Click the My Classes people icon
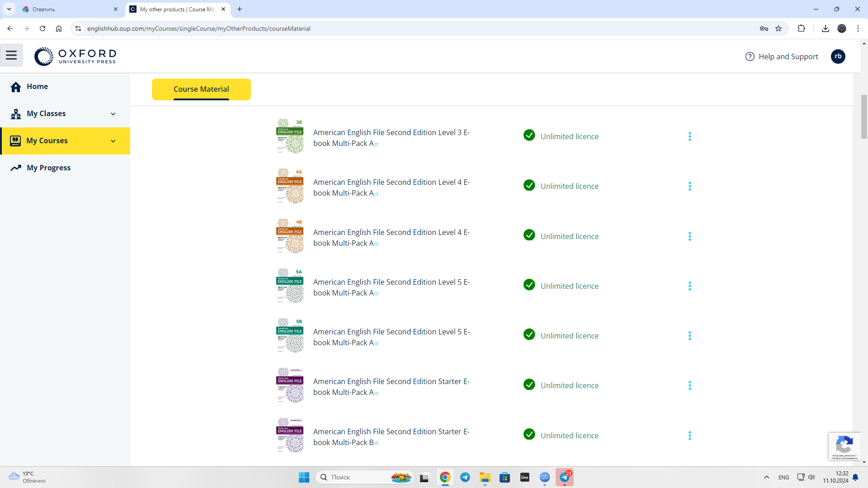Screen dimensions: 868x488 (16, 114)
